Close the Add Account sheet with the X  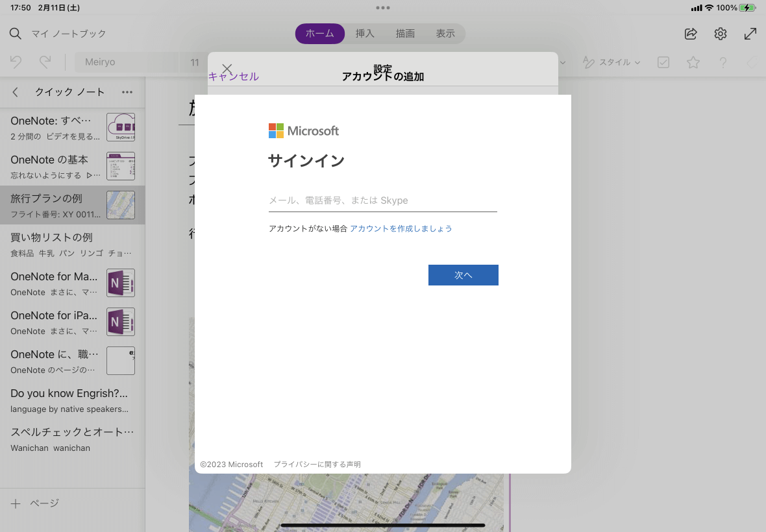(x=227, y=68)
